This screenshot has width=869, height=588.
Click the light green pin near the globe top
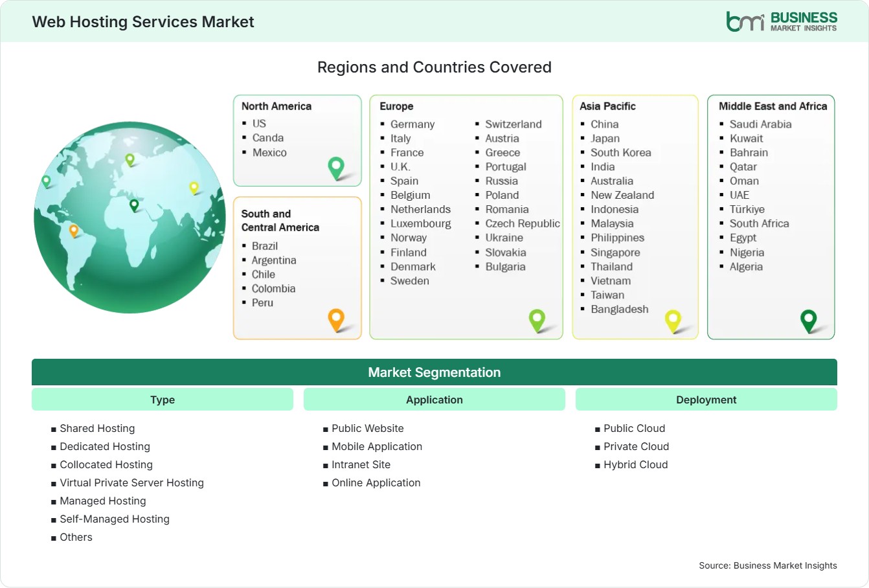pyautogui.click(x=130, y=159)
